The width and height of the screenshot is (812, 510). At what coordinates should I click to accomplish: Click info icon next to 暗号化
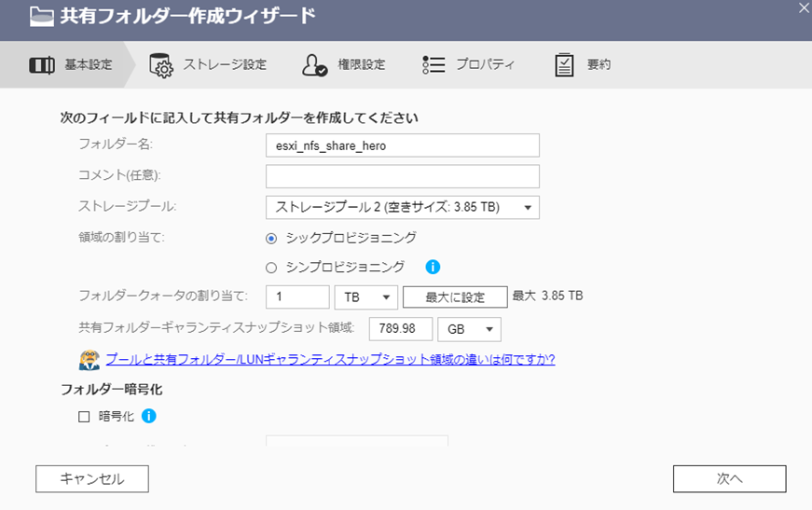tap(148, 417)
